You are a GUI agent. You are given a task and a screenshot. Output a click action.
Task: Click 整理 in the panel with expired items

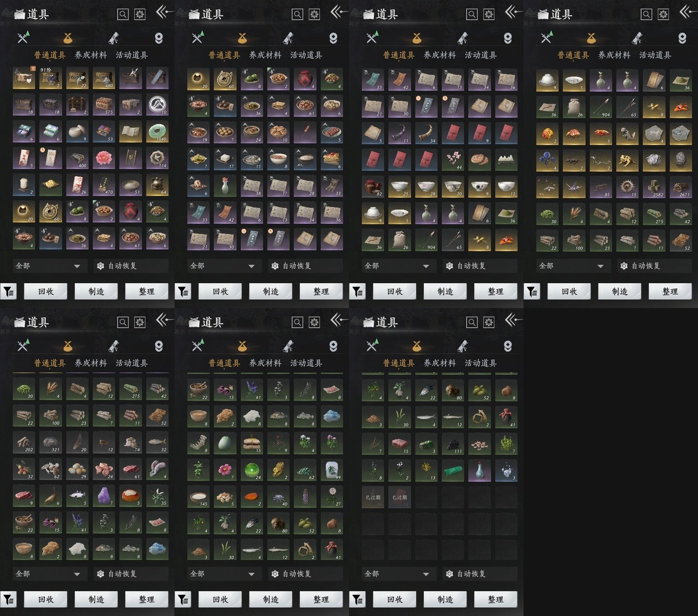pyautogui.click(x=496, y=600)
